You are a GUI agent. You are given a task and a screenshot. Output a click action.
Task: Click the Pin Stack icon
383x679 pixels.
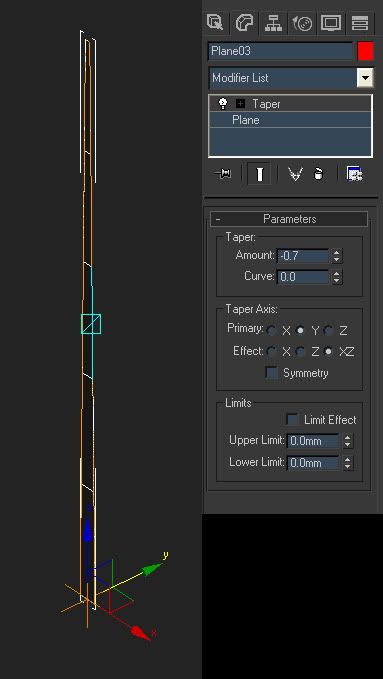point(223,174)
